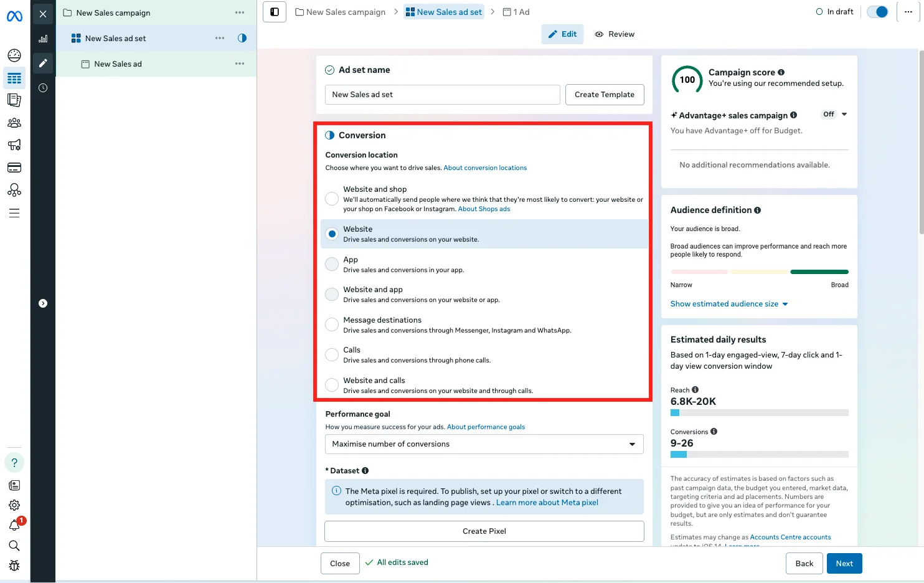Open Maximise number of conversions dropdown
Image resolution: width=924 pixels, height=583 pixels.
click(x=484, y=444)
